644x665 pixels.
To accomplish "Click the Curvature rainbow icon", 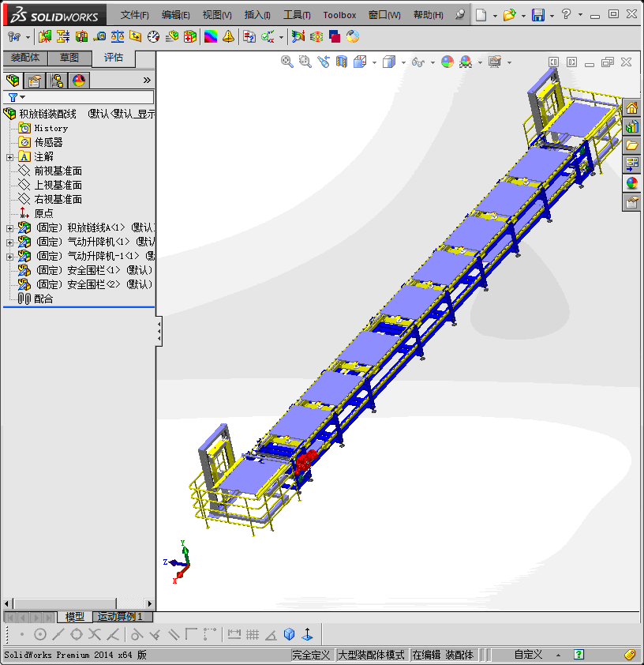I will click(x=211, y=37).
